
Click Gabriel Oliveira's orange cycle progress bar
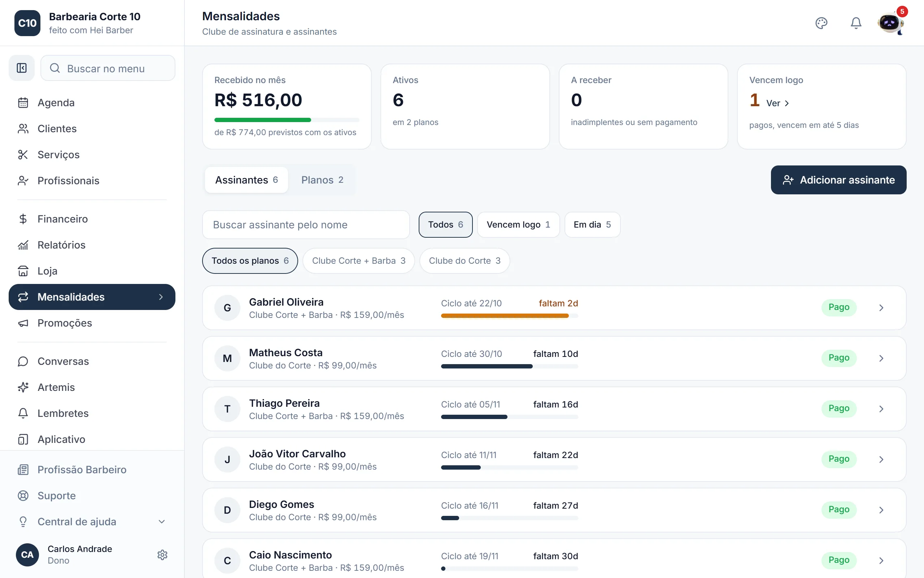click(509, 316)
